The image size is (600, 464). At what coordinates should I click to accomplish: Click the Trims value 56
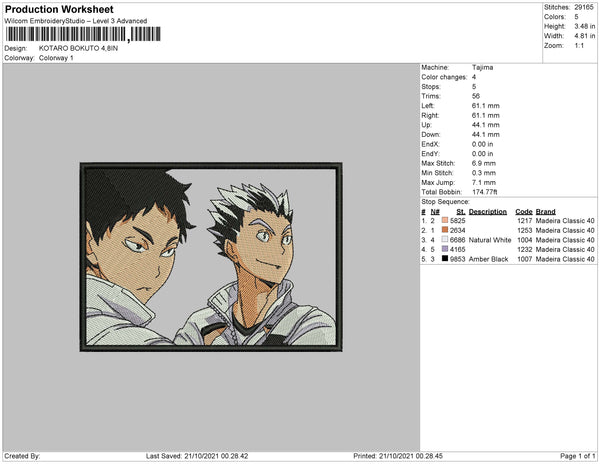click(x=476, y=96)
